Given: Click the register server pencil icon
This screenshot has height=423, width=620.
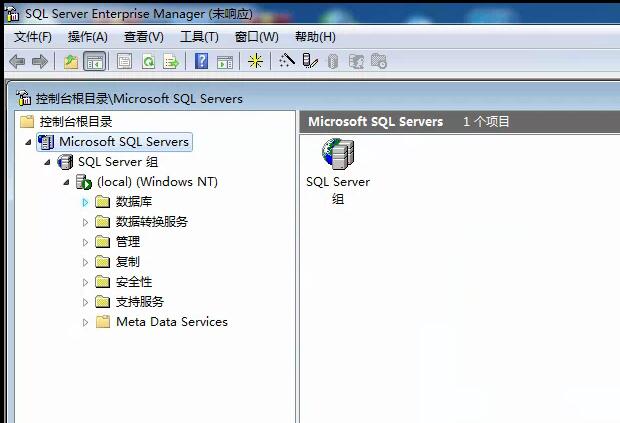Looking at the screenshot, I should [x=310, y=61].
